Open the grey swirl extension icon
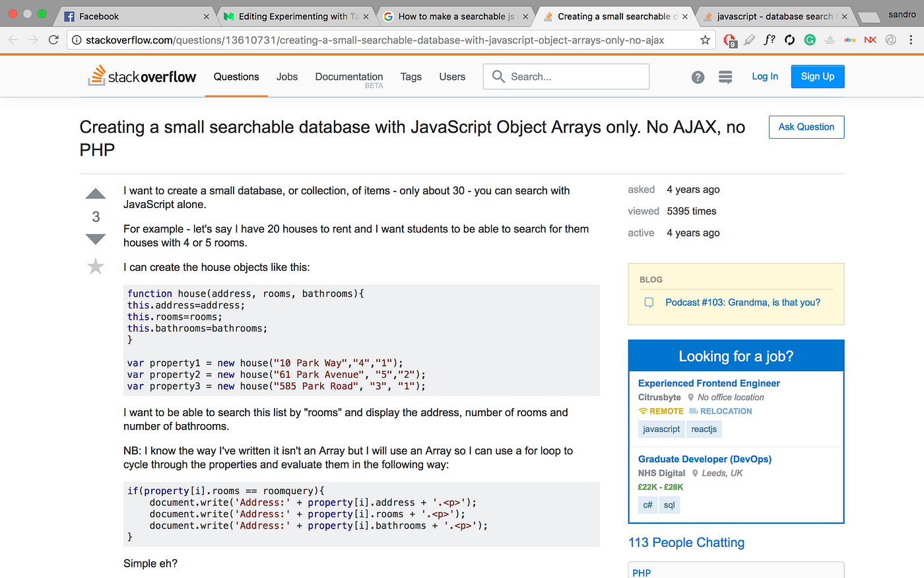 tap(890, 40)
